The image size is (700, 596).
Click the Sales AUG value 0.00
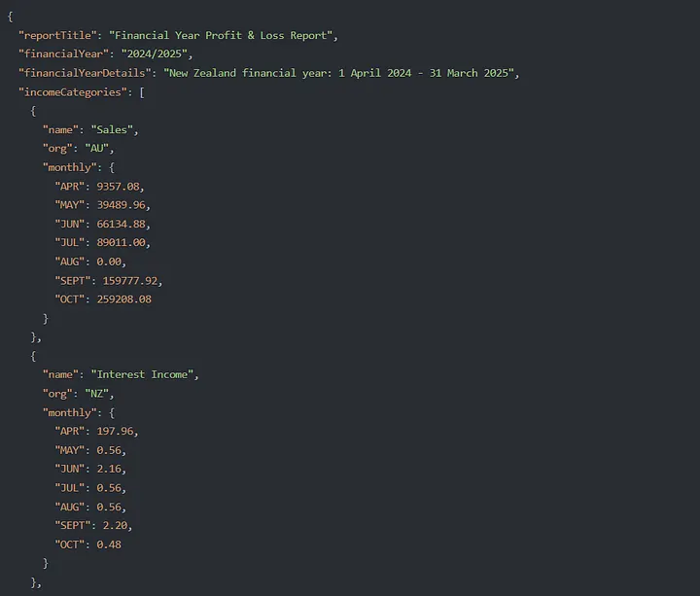coord(113,262)
